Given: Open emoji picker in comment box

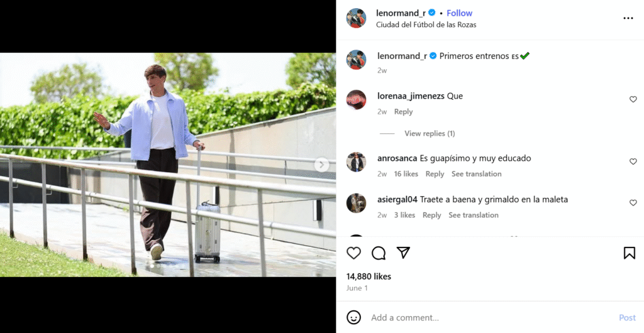Looking at the screenshot, I should point(354,317).
